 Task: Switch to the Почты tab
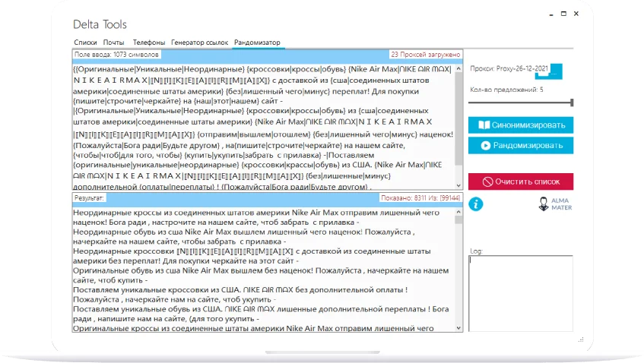(x=113, y=43)
